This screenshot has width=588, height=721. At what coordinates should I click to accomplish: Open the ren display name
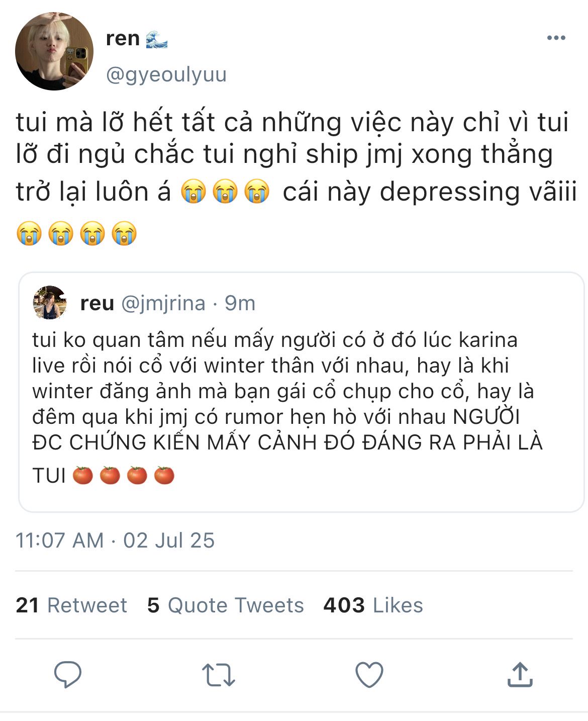123,38
